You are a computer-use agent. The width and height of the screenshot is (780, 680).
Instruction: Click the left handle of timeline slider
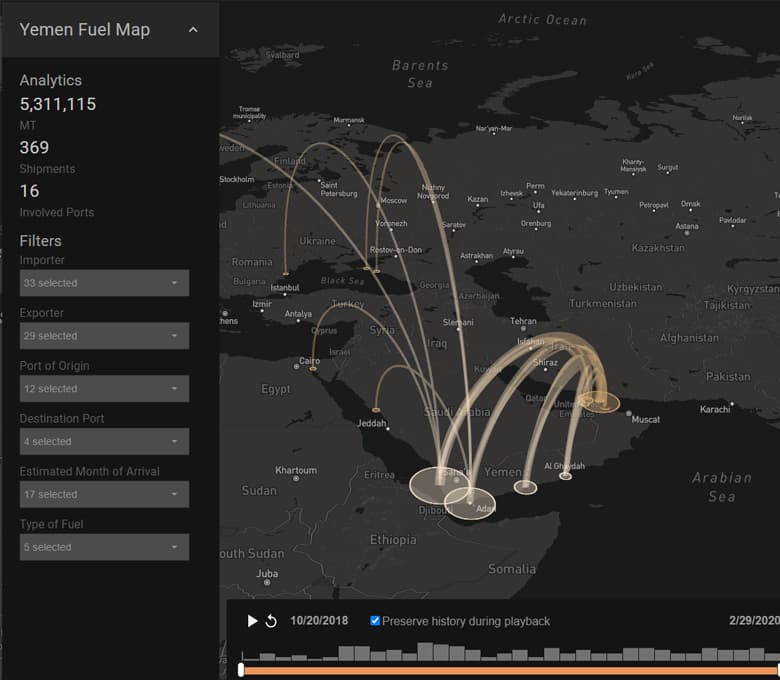tap(241, 669)
